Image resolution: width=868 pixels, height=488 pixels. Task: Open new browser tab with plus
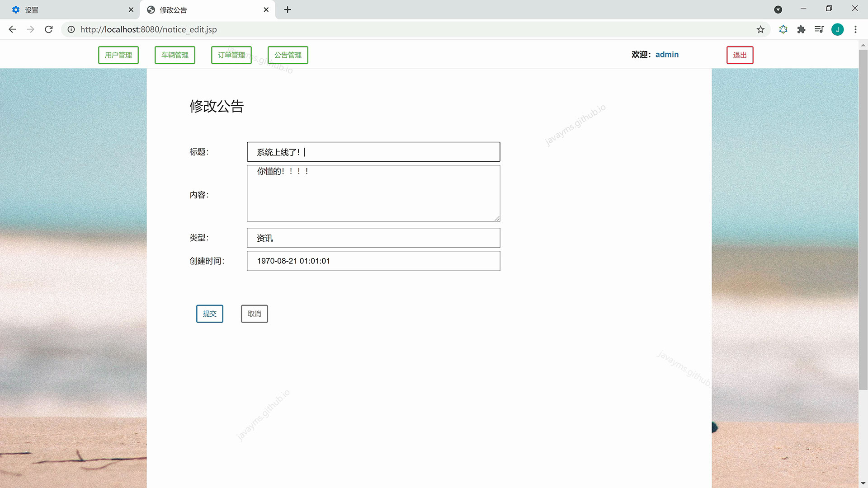coord(288,9)
